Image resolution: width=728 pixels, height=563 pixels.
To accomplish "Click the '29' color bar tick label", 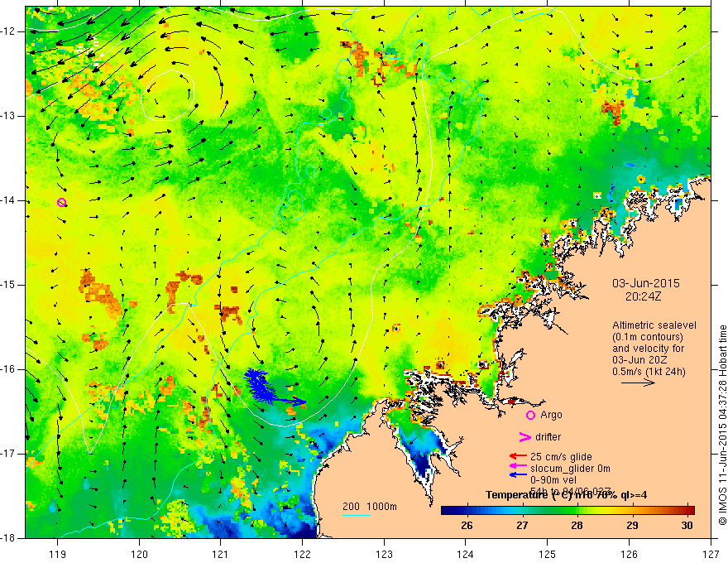I will tap(632, 526).
